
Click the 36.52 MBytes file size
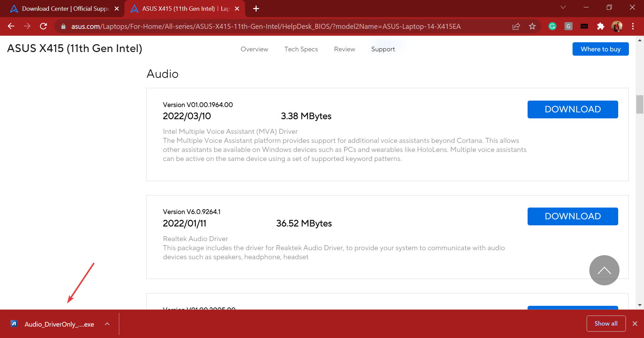[x=304, y=223]
